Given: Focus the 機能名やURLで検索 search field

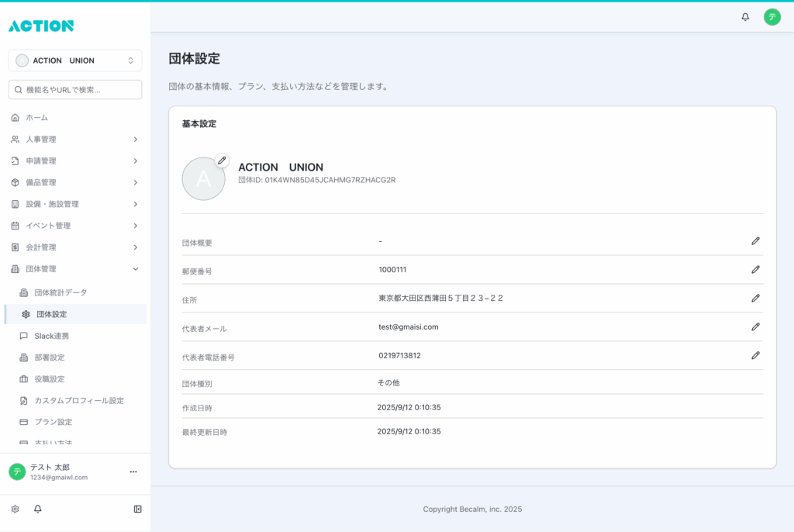Looking at the screenshot, I should point(75,90).
